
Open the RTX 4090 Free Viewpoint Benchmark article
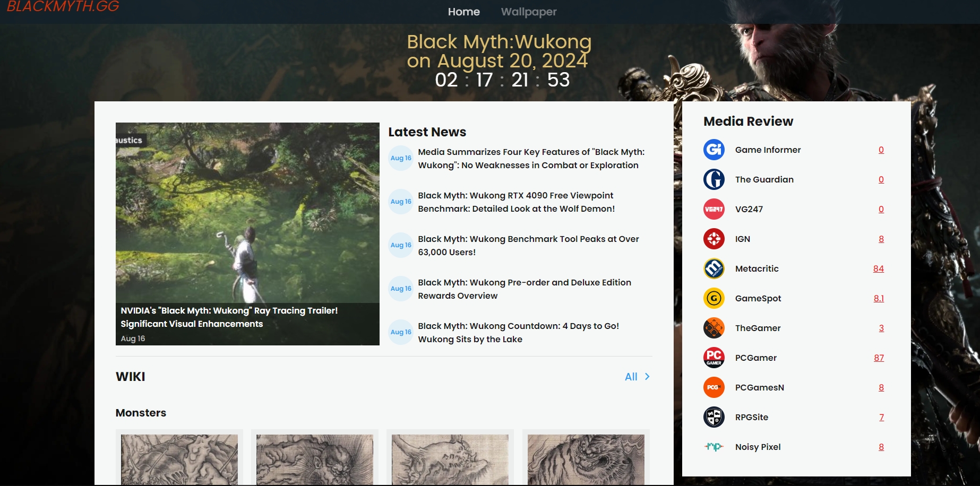(x=517, y=202)
